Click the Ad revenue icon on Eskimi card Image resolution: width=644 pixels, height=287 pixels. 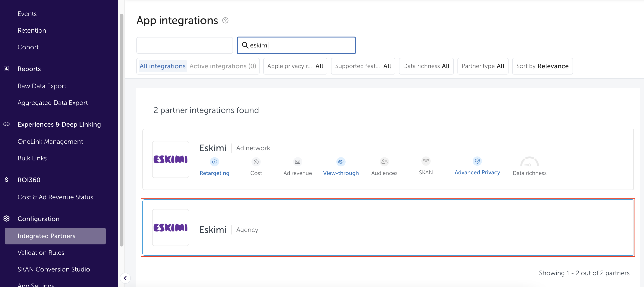[297, 162]
